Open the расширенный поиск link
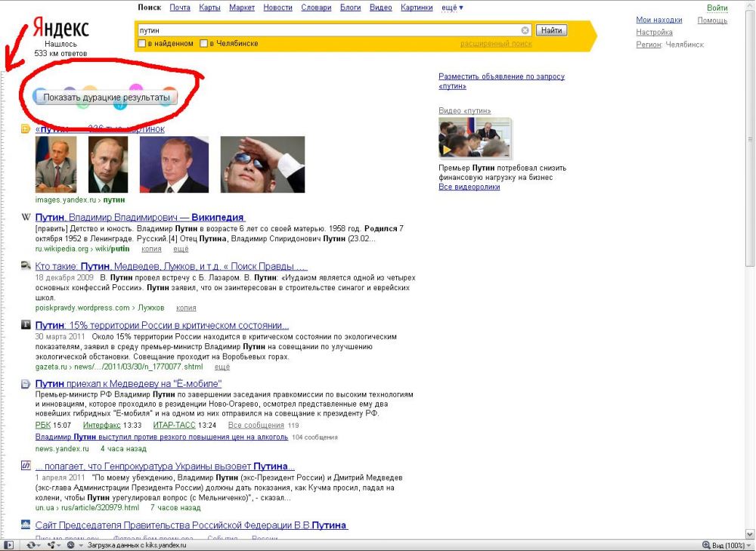Image resolution: width=756 pixels, height=551 pixels. (496, 43)
